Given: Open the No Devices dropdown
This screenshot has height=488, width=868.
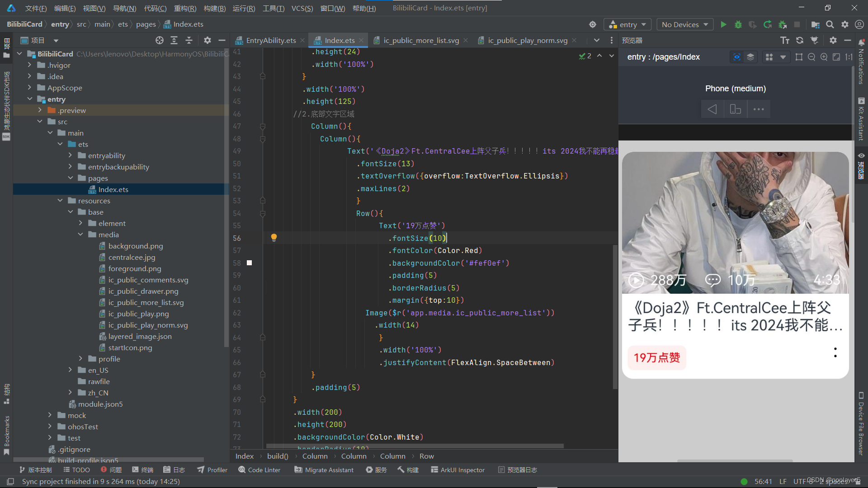Looking at the screenshot, I should pos(684,24).
